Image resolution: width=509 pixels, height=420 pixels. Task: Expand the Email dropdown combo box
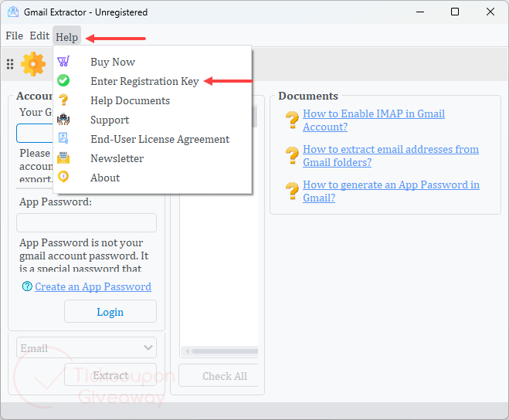pos(87,347)
